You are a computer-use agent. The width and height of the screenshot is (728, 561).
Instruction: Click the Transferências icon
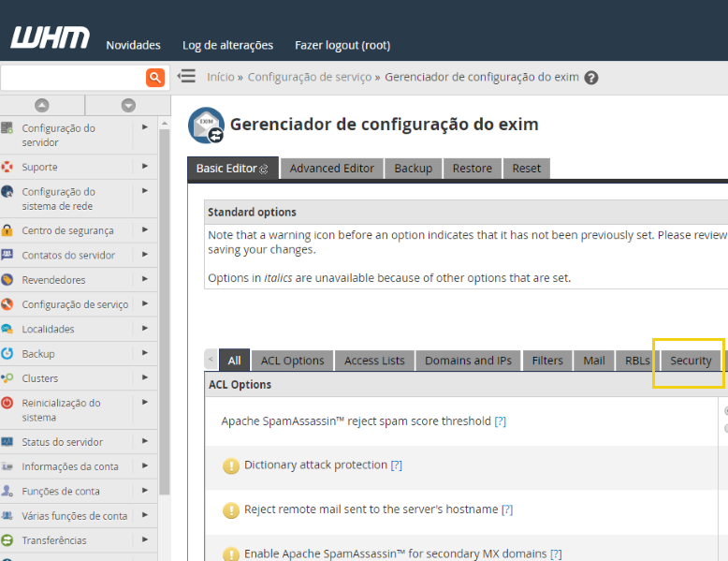7,540
